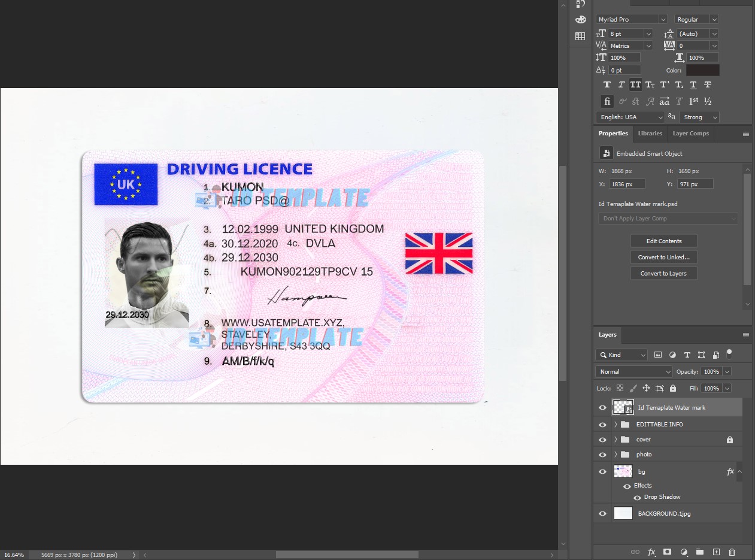Enable Faux Italic in Character panel

pyautogui.click(x=621, y=85)
